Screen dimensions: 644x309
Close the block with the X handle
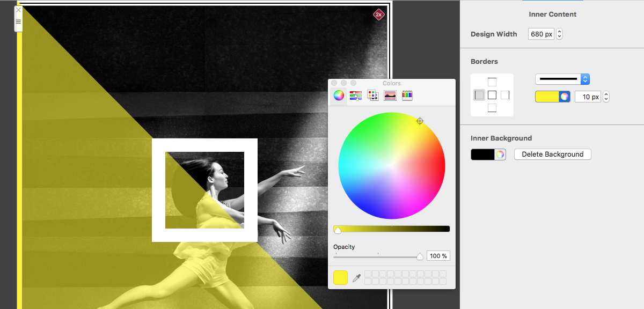[18, 10]
